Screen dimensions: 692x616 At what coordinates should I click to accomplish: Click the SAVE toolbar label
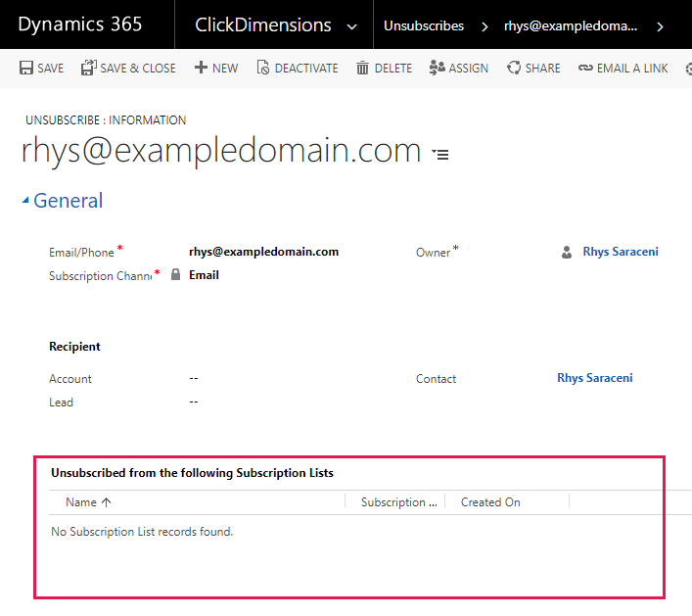[x=50, y=69]
